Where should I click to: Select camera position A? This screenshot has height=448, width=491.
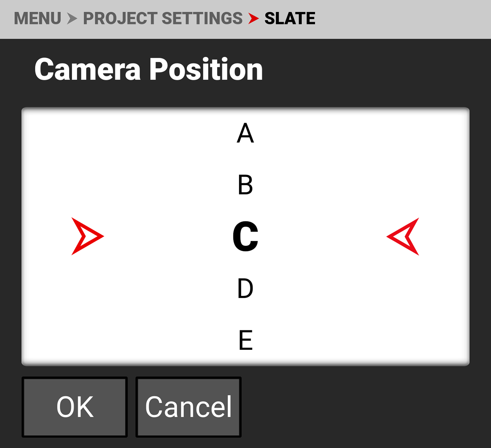point(245,134)
